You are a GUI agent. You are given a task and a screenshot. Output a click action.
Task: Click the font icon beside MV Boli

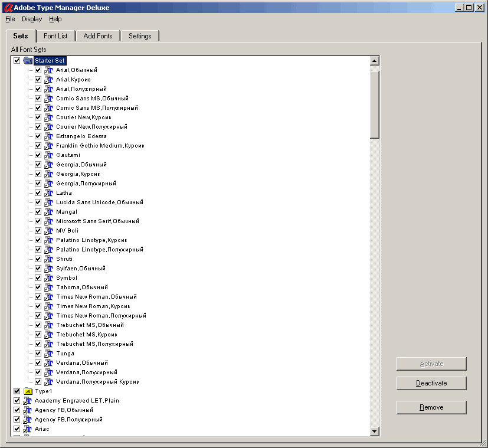pyautogui.click(x=48, y=231)
